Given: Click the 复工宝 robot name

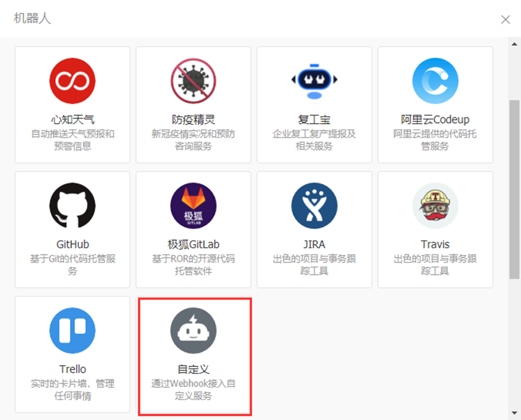Looking at the screenshot, I should [x=314, y=119].
